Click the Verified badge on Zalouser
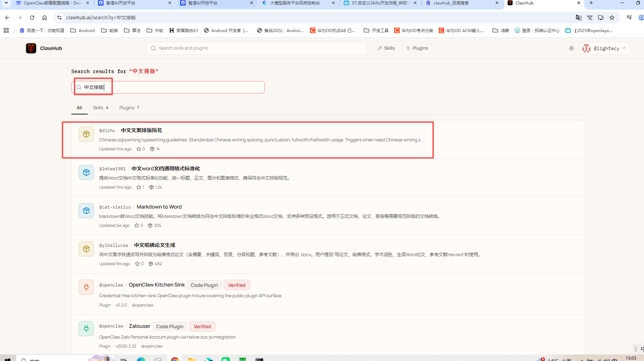Viewport: 644px width, 361px height. click(202, 327)
